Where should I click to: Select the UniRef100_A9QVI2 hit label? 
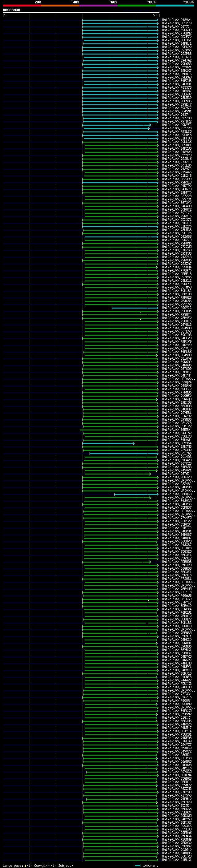tap(177, 308)
